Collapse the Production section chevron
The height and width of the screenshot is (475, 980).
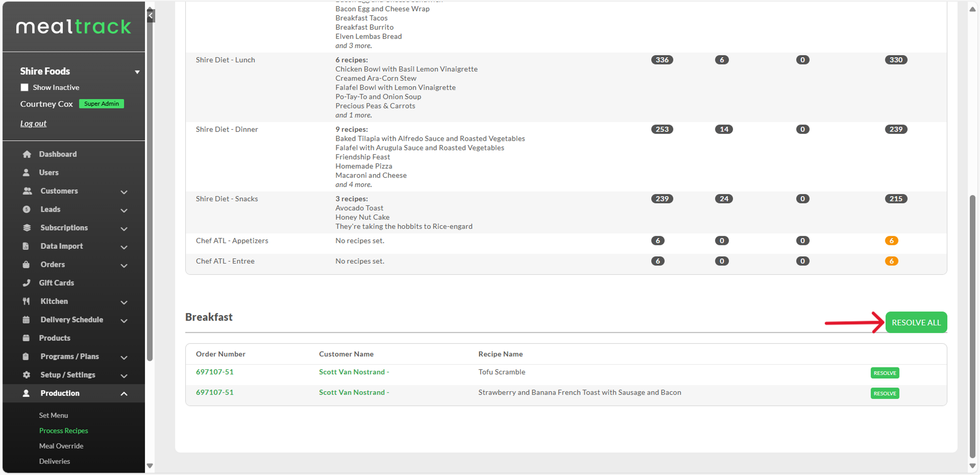[124, 393]
